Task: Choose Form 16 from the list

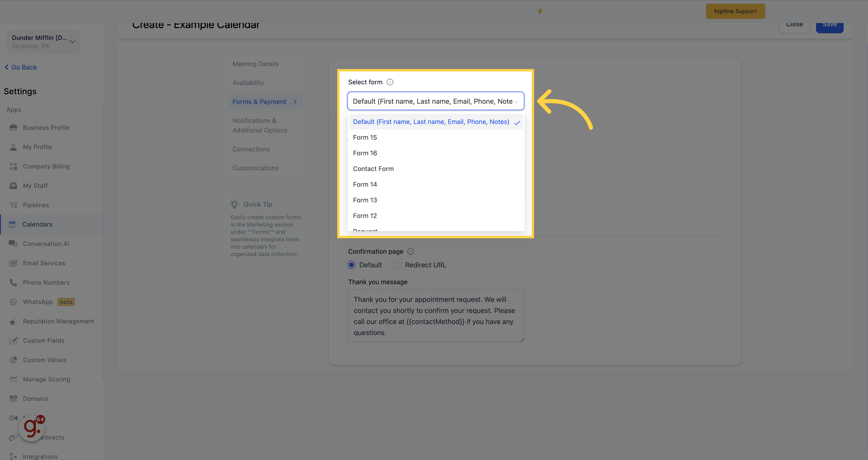Action: coord(436,153)
